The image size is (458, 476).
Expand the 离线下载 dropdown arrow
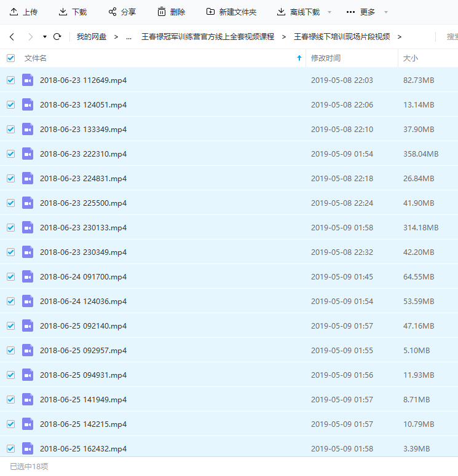coord(330,12)
